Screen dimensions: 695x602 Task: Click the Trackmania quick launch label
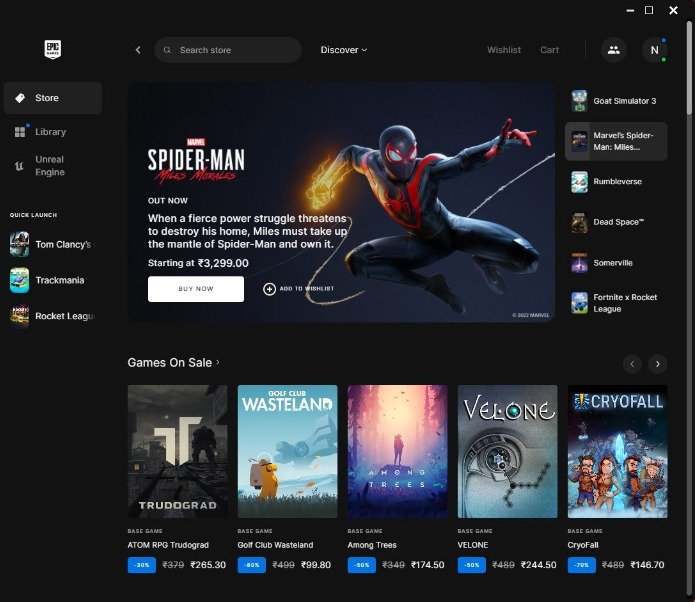tap(60, 280)
